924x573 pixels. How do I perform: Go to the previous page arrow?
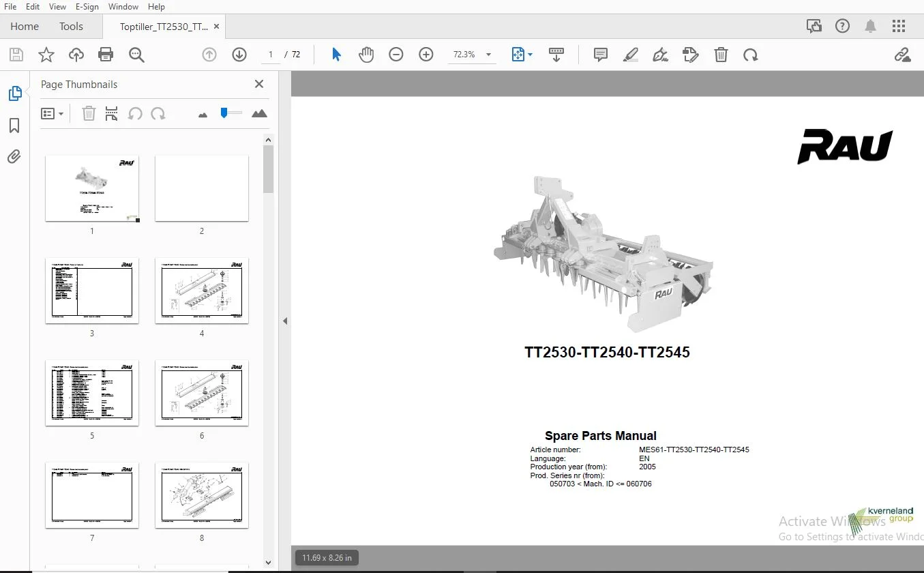(x=209, y=55)
